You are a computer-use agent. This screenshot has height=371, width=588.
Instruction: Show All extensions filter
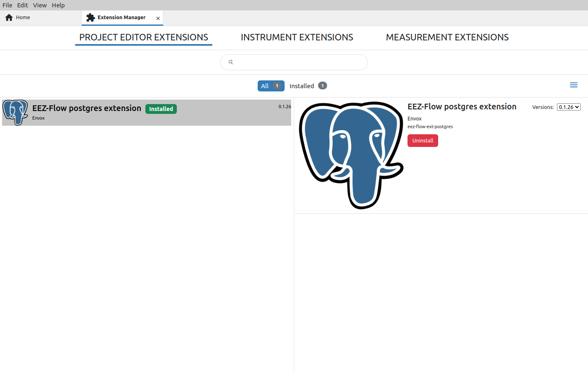271,86
